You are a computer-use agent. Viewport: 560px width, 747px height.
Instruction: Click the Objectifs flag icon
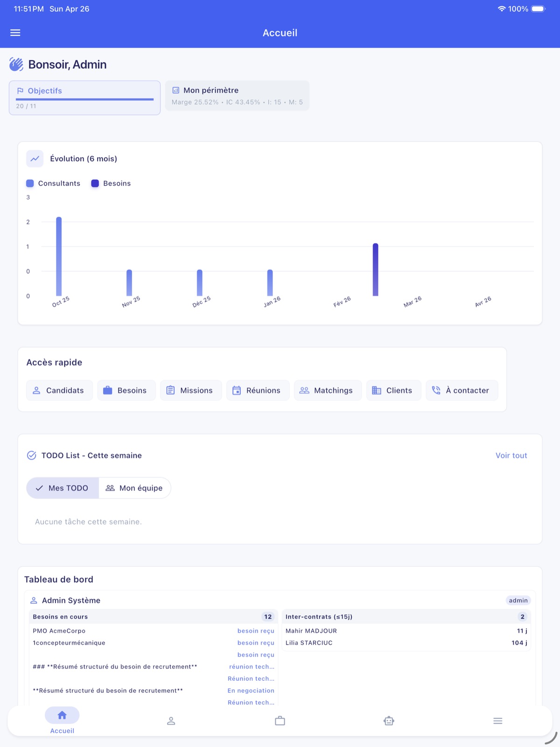(20, 91)
